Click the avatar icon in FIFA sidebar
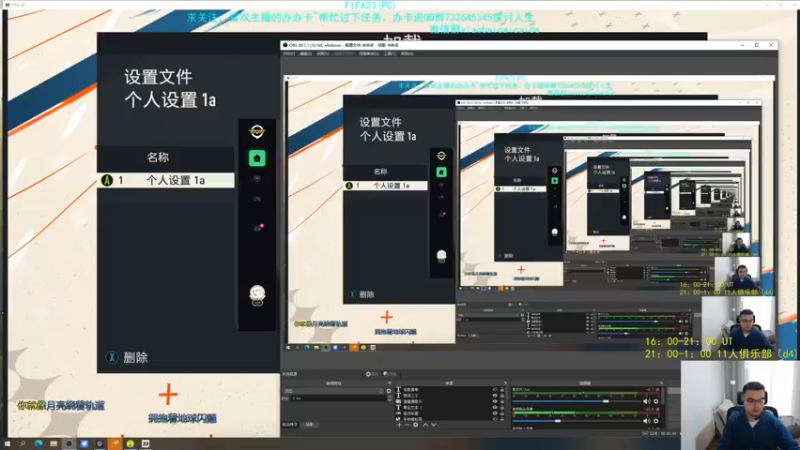This screenshot has height=450, width=800. [257, 295]
